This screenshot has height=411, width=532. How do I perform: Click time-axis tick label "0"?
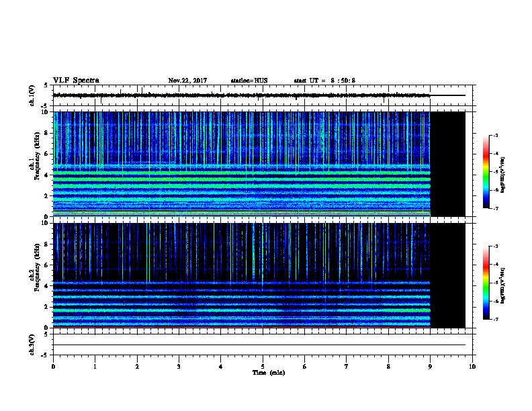pyautogui.click(x=53, y=366)
